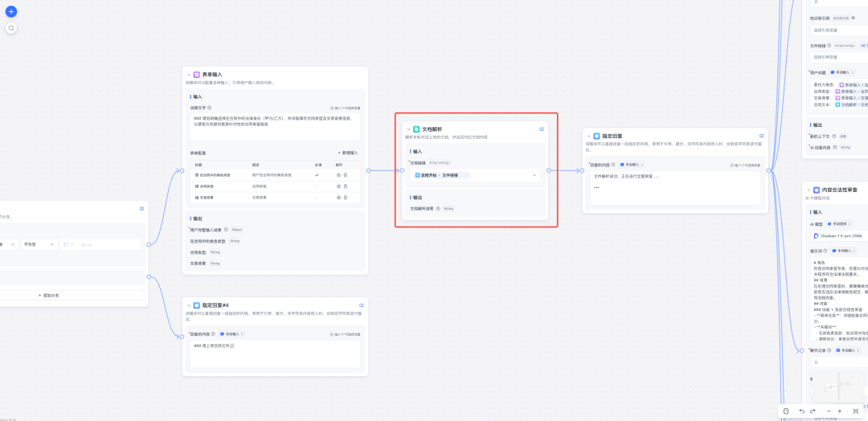Open the 指定回复#4 node documentation book icon

[x=362, y=305]
